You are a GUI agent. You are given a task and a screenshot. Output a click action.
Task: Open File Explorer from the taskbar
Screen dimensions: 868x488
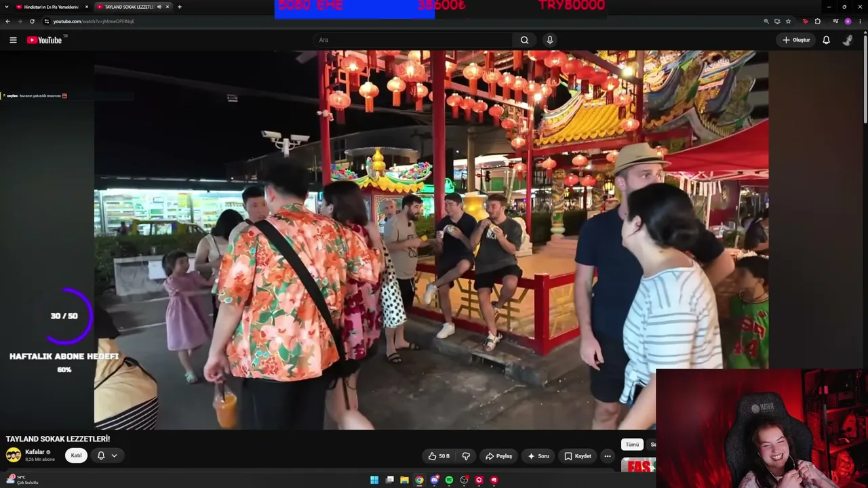(404, 480)
